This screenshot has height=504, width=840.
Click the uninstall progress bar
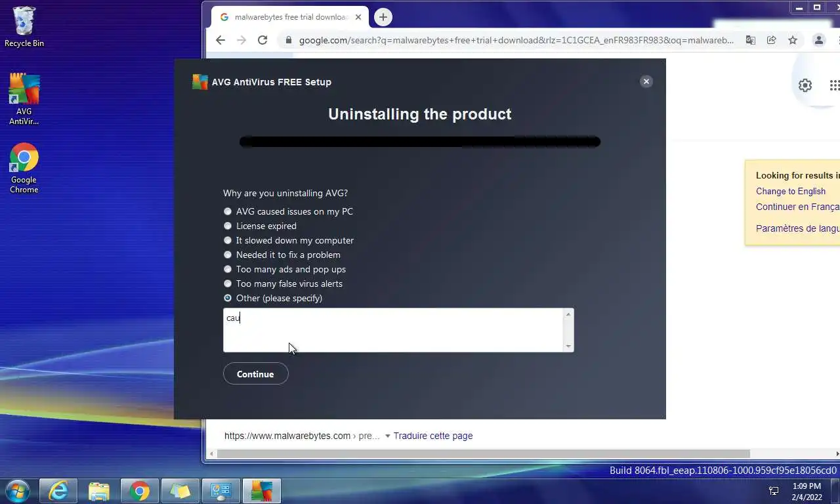(x=420, y=142)
